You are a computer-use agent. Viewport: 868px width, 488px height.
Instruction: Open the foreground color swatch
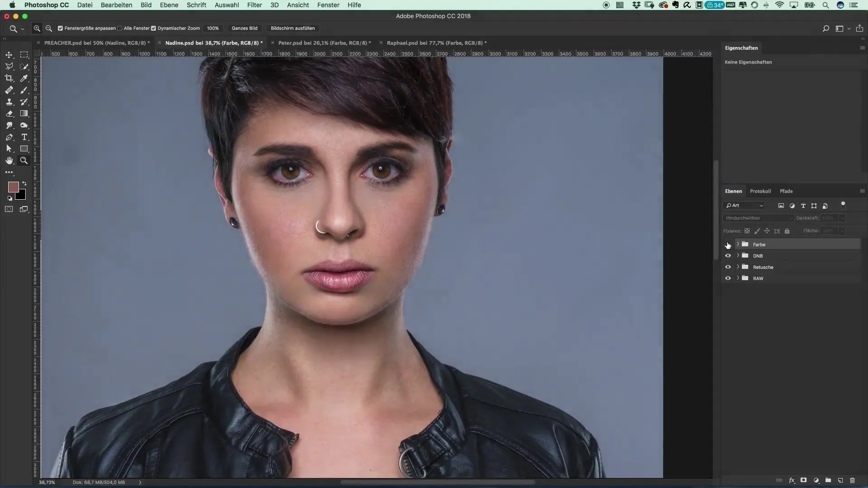click(x=13, y=187)
